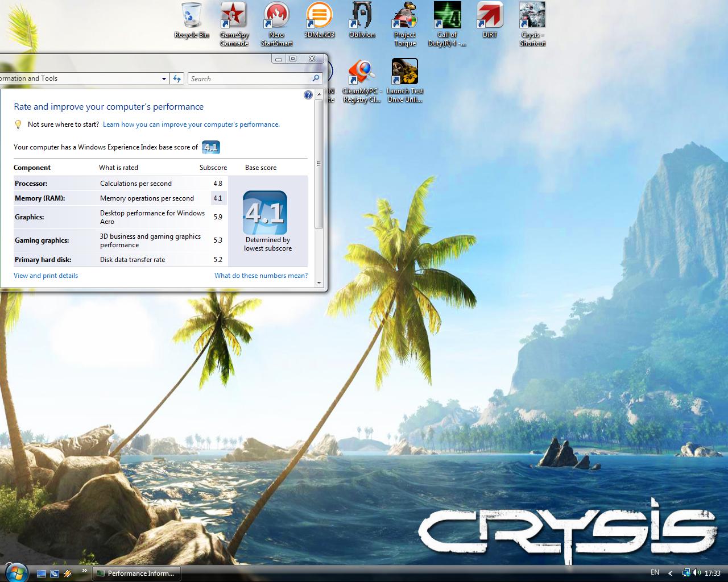728x582 pixels.
Task: Open the Recycle Bin desktop icon
Action: (192, 20)
